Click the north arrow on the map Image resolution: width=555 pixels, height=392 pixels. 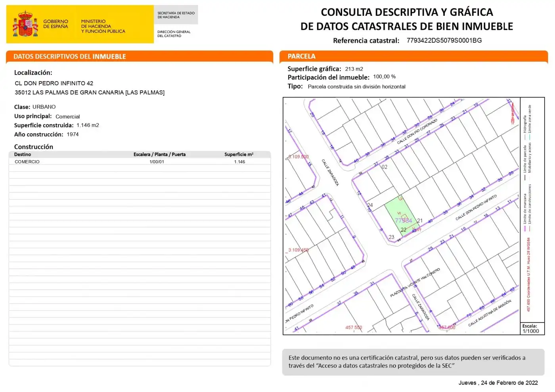(x=512, y=113)
